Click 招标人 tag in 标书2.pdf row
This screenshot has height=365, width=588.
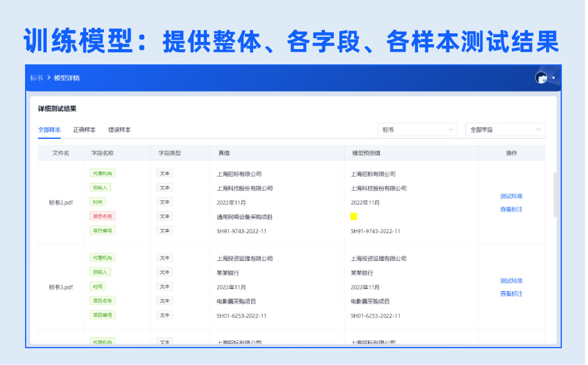pyautogui.click(x=101, y=188)
